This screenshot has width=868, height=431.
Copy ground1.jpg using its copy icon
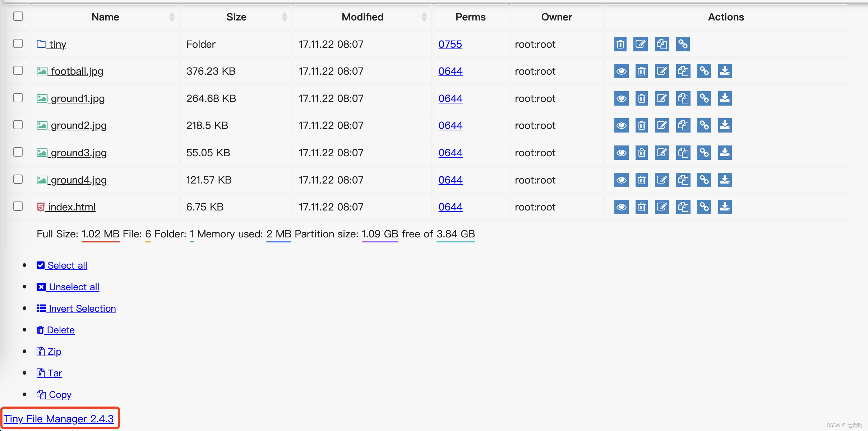[x=683, y=98]
